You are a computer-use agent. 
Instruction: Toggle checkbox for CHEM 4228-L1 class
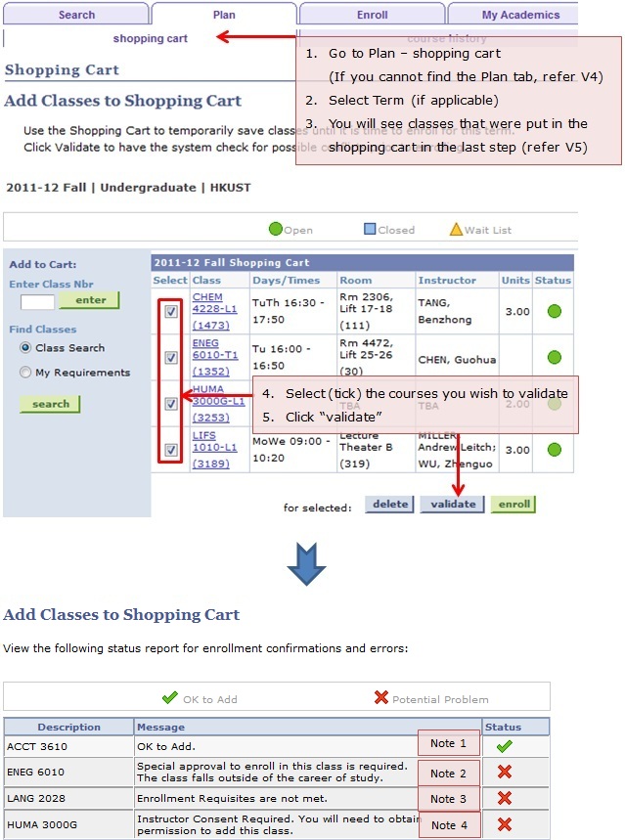(x=171, y=312)
